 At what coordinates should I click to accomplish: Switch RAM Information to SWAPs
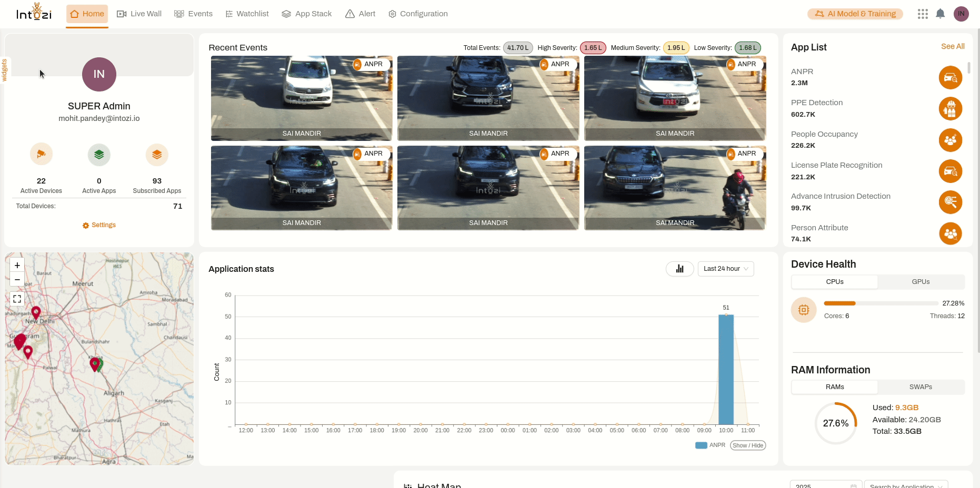[920, 387]
